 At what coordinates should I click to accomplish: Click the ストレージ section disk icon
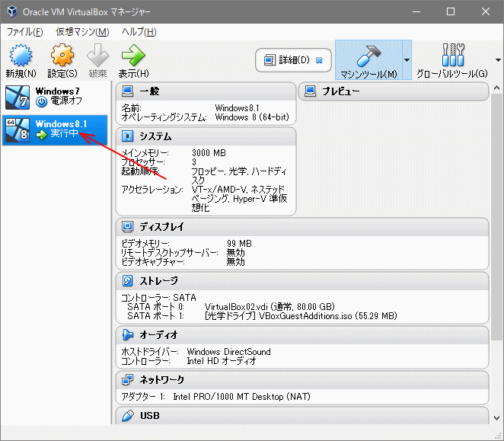coord(128,281)
